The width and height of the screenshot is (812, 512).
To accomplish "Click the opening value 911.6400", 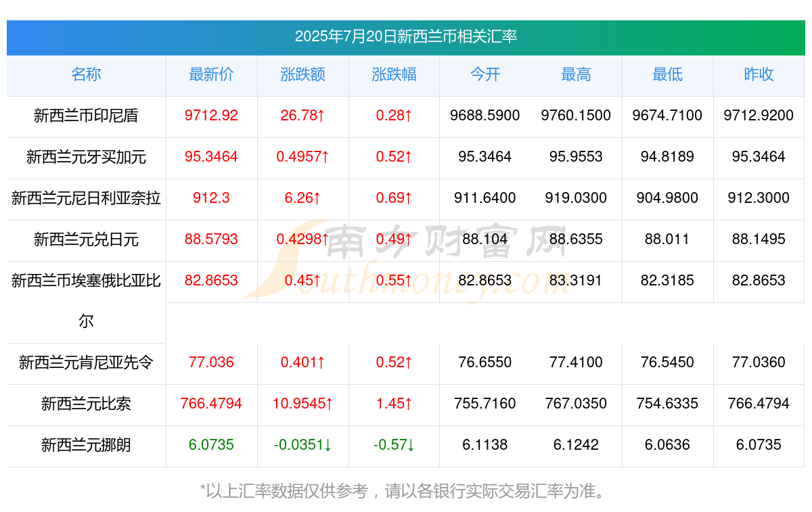I will tap(485, 198).
